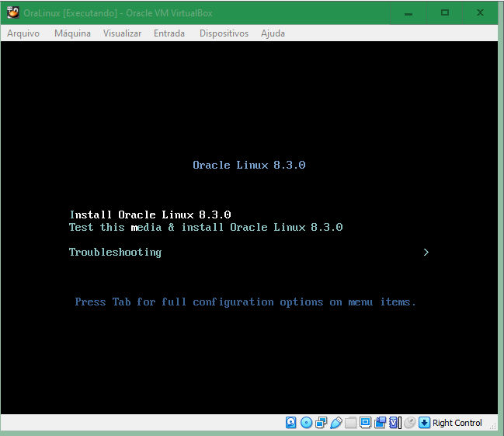The height and width of the screenshot is (436, 504).
Task: Click the mouse integration status icon
Action: pos(410,423)
